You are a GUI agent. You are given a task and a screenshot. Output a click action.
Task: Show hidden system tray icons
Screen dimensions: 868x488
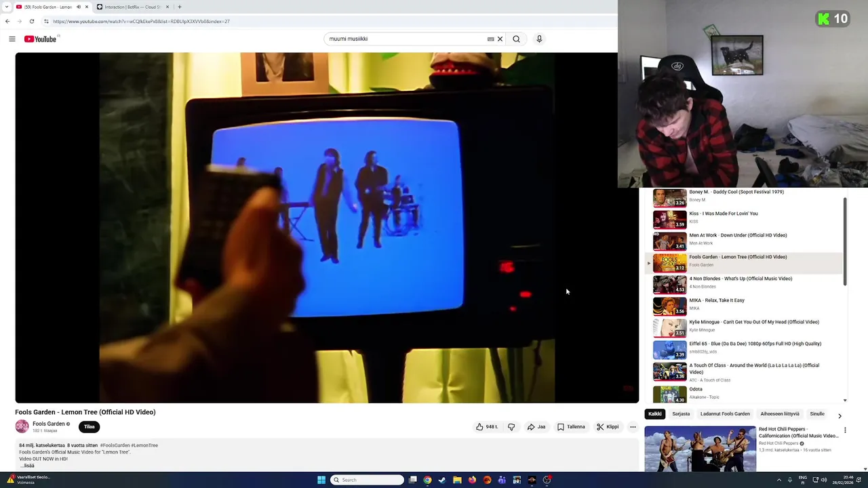tap(778, 480)
